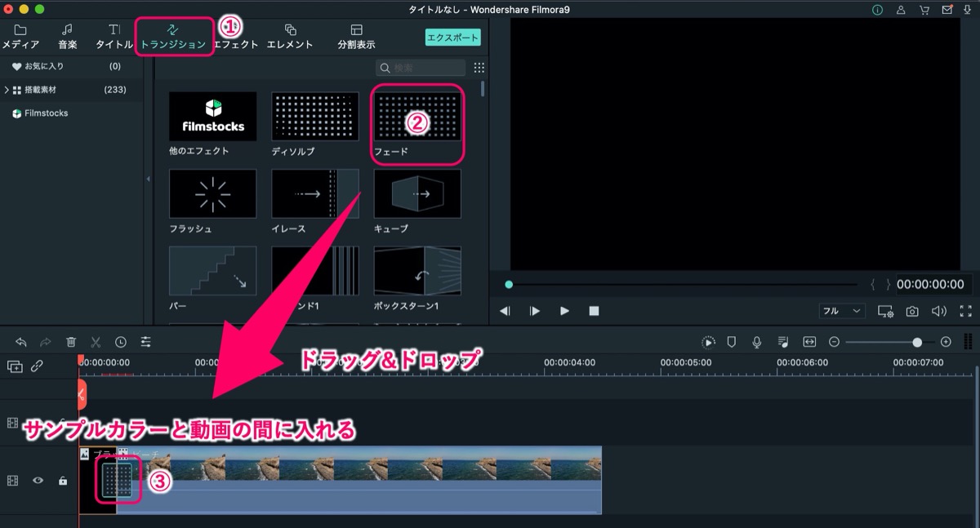Focus the 検索 search field
Image resolution: width=980 pixels, height=528 pixels.
[x=421, y=68]
